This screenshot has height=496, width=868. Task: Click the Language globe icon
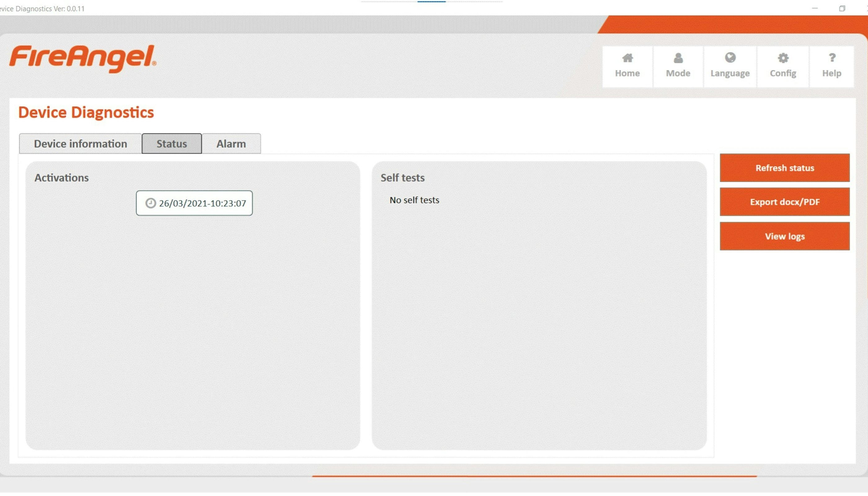coord(730,58)
